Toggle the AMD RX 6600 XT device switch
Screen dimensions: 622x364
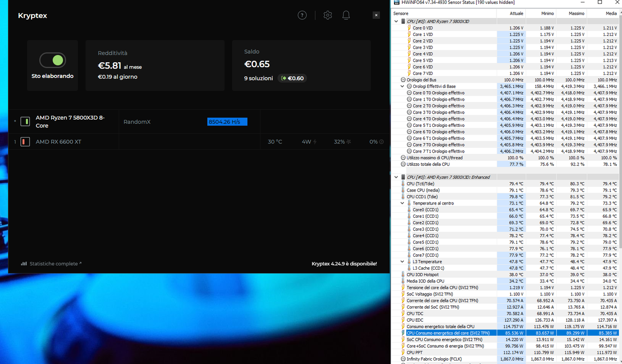click(x=25, y=141)
